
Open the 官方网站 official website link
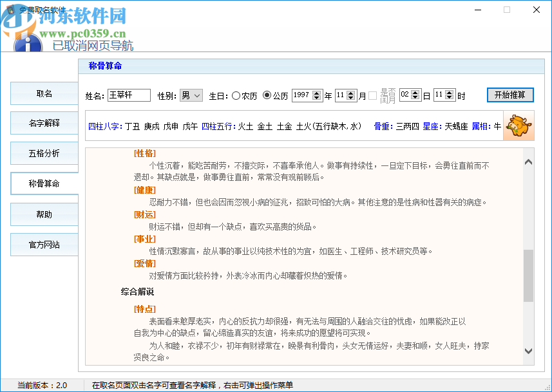point(44,244)
